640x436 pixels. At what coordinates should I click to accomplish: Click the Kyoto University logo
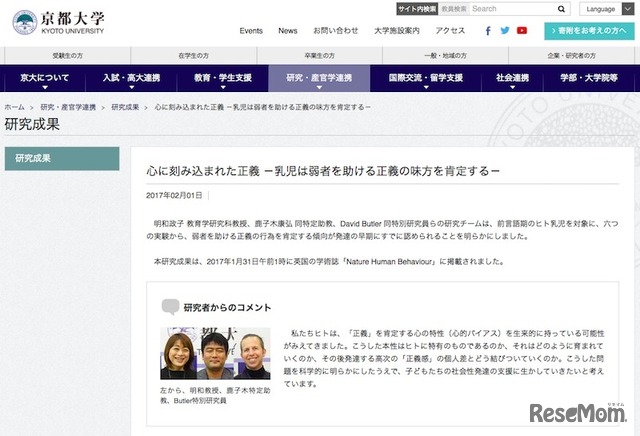[x=58, y=22]
